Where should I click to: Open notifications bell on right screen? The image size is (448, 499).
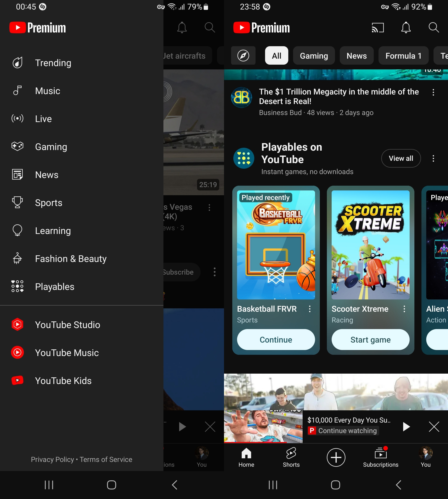(406, 28)
